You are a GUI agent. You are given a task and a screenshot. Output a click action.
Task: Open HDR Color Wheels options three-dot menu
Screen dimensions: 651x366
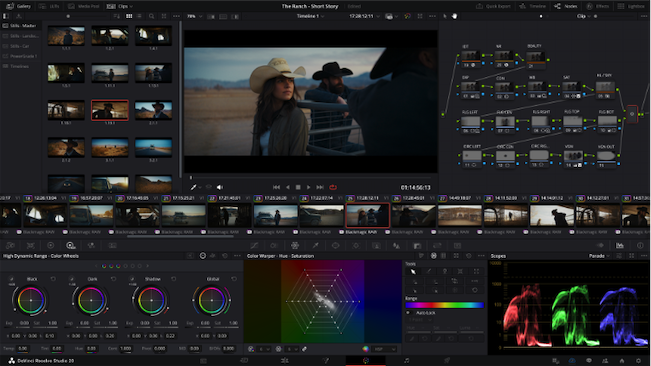pyautogui.click(x=237, y=256)
